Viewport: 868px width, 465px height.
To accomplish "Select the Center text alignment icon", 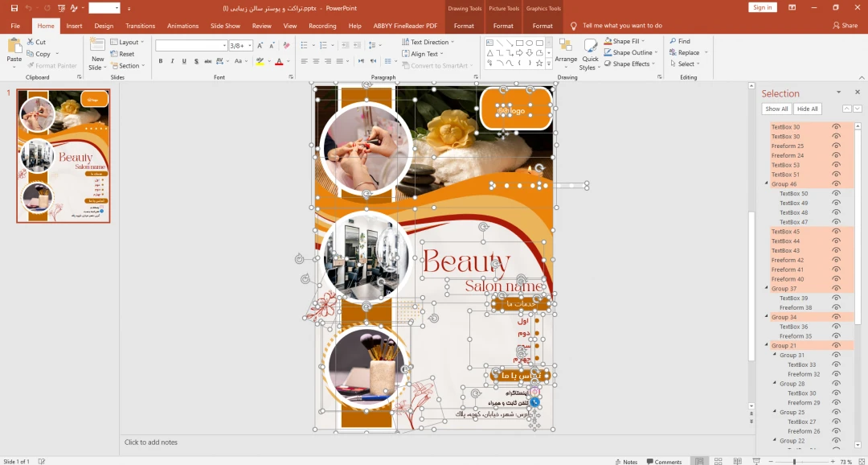I will (x=316, y=61).
